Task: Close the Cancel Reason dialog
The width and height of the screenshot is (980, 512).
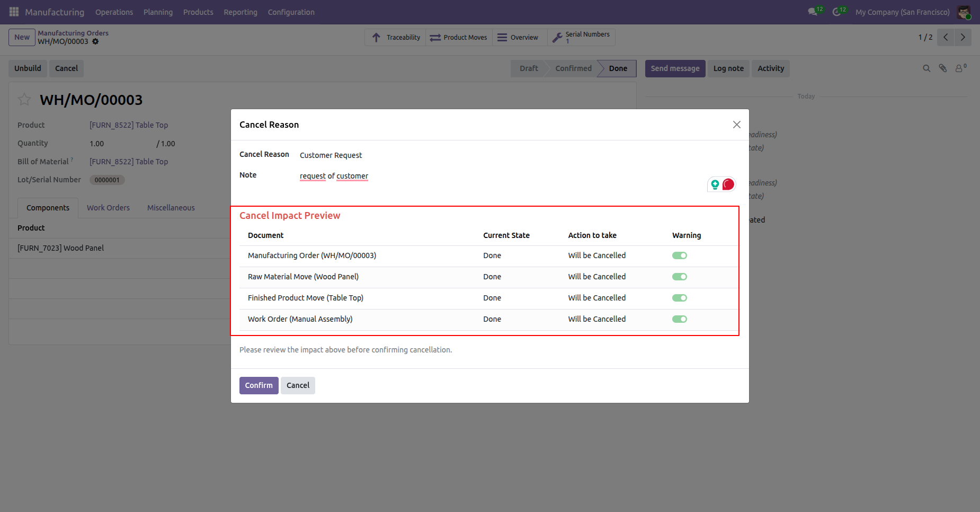Action: pos(736,125)
